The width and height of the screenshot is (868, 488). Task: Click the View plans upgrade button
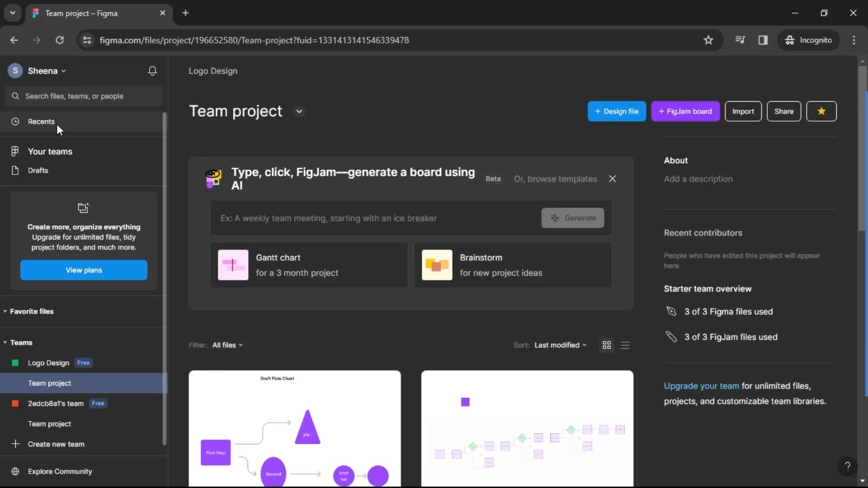click(84, 270)
